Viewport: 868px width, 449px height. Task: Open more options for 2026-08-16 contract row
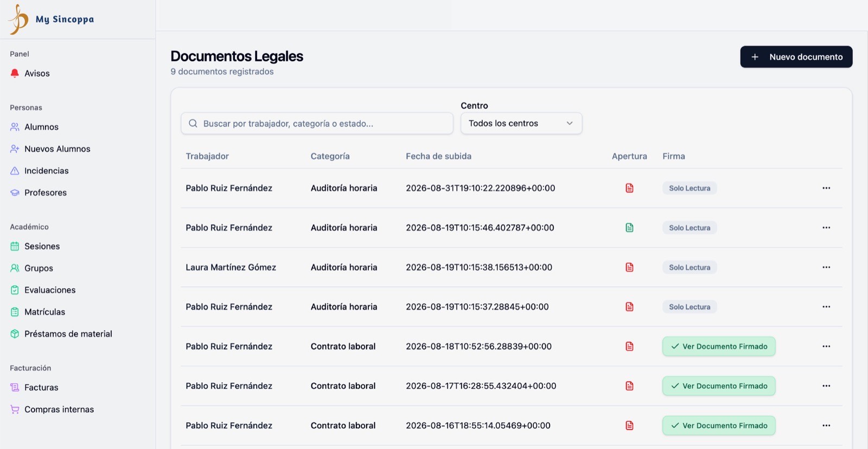pyautogui.click(x=826, y=426)
